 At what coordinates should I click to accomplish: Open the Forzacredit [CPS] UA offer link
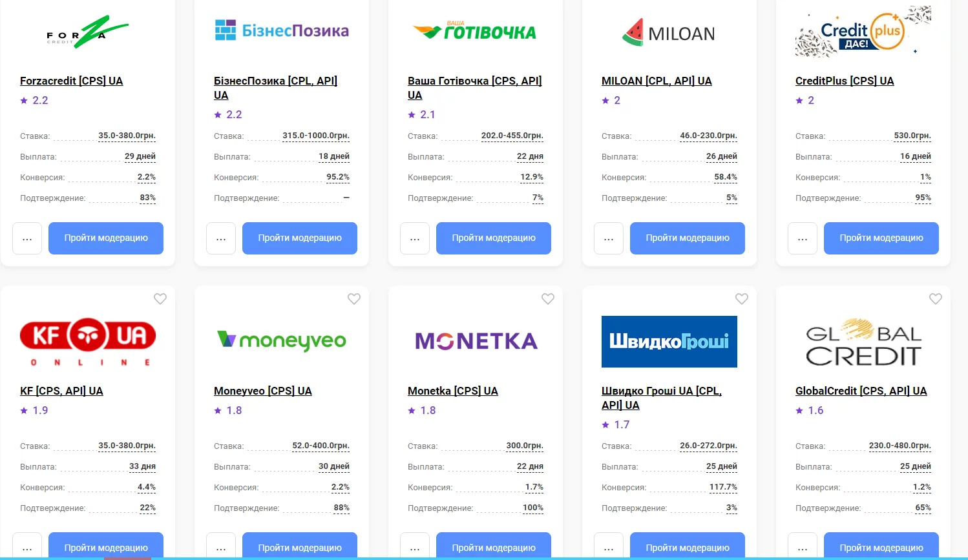point(71,81)
